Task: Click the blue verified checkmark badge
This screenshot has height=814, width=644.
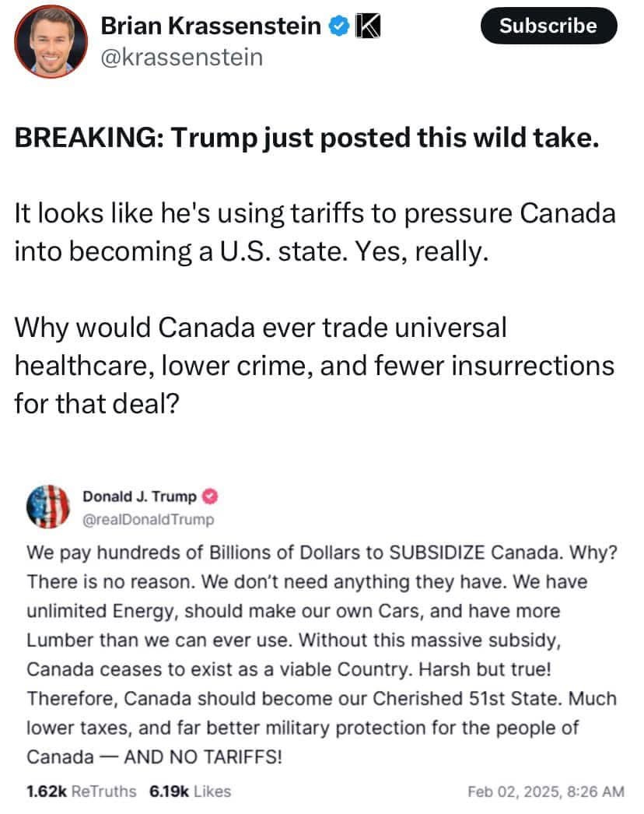Action: click(338, 27)
